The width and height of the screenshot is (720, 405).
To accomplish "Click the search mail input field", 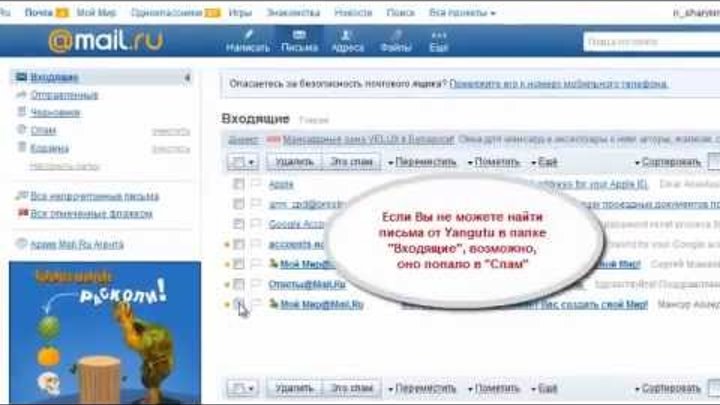I will click(x=651, y=42).
